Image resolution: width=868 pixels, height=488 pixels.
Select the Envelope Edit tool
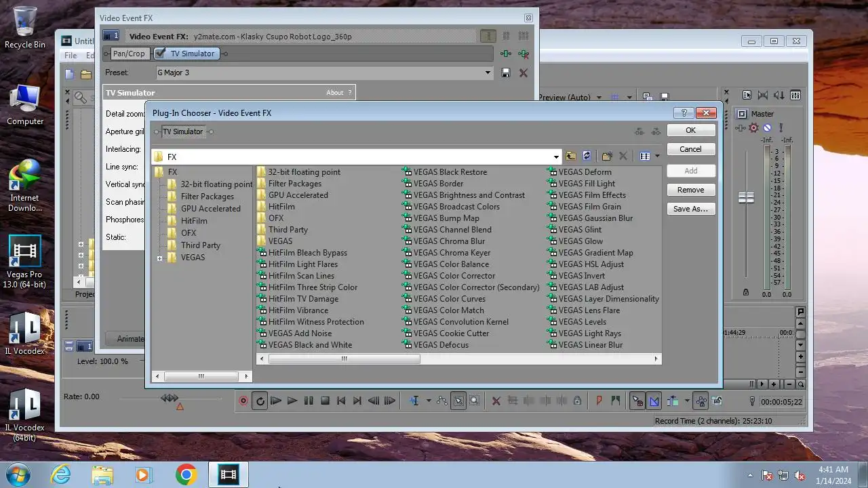[442, 401]
